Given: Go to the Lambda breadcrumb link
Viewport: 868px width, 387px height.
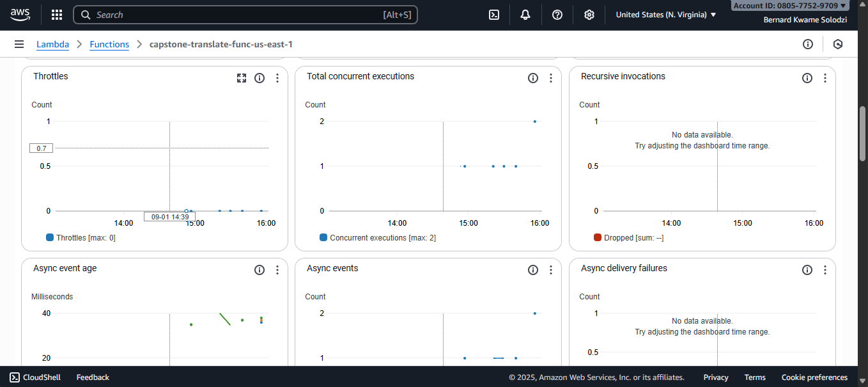Looking at the screenshot, I should (x=52, y=44).
